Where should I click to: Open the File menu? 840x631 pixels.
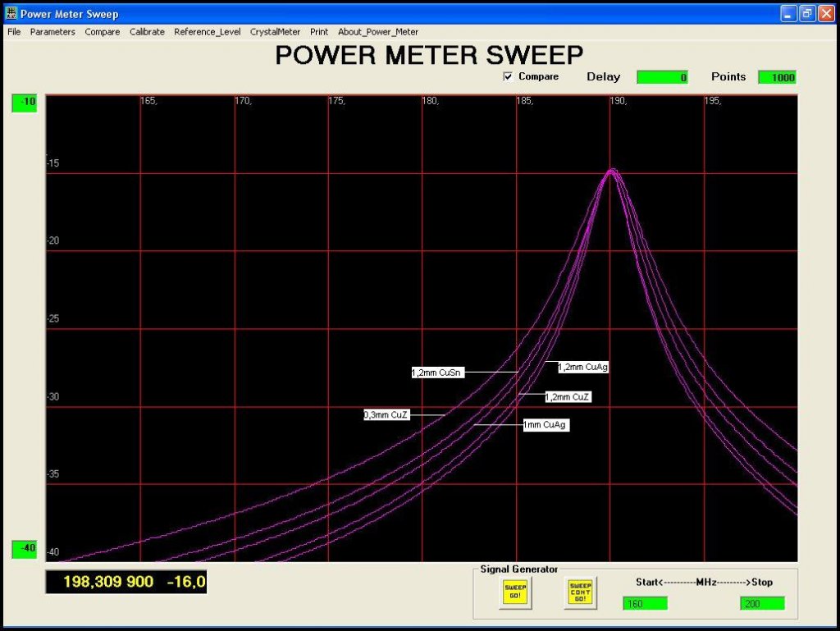(14, 32)
